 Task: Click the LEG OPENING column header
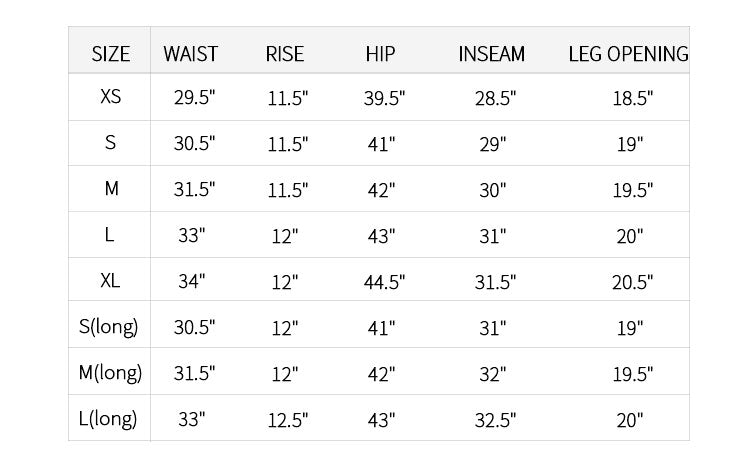click(x=629, y=54)
